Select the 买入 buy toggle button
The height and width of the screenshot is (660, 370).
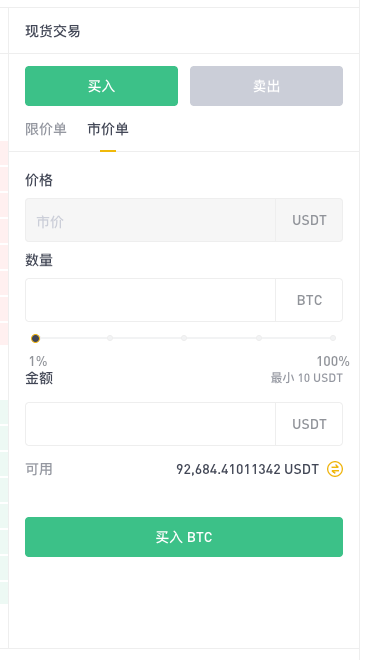pyautogui.click(x=101, y=86)
